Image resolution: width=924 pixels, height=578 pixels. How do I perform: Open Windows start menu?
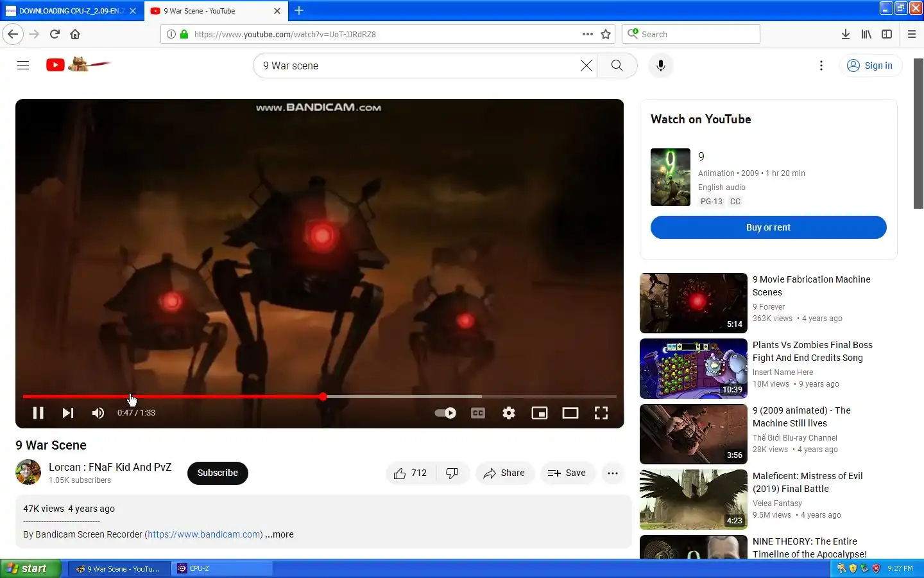31,568
